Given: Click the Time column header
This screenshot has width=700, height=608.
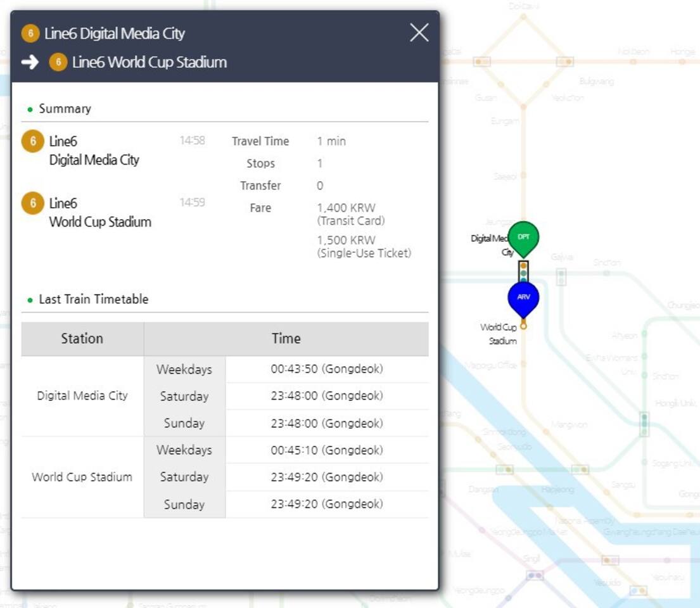Looking at the screenshot, I should [x=286, y=339].
